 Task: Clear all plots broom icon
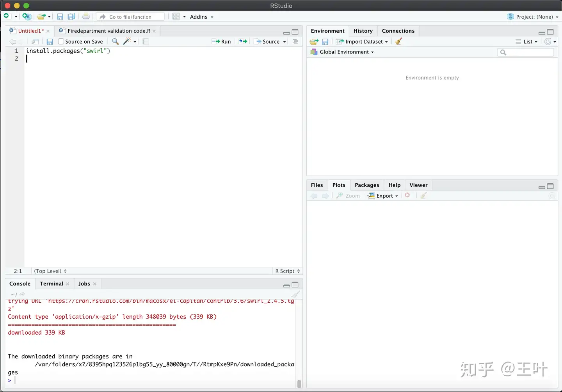424,195
